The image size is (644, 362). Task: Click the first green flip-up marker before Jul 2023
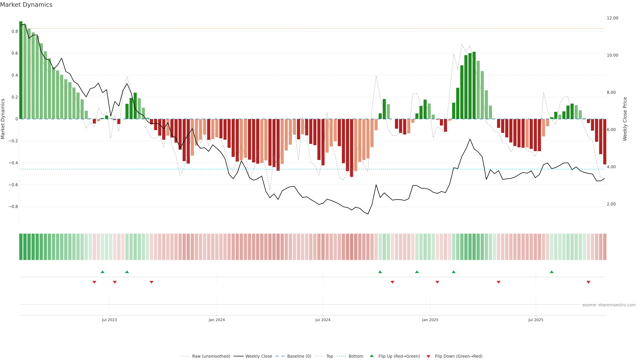(x=102, y=272)
